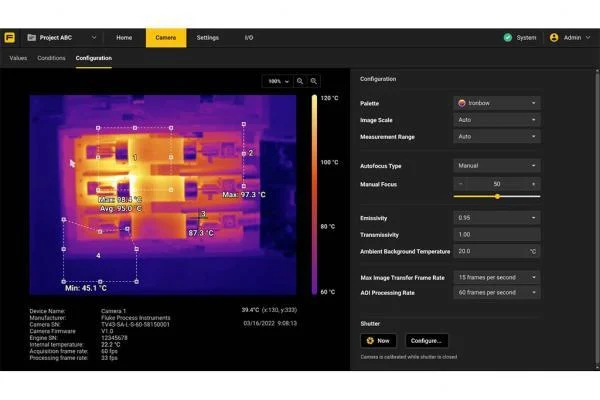The height and width of the screenshot is (400, 600).
Task: Click the Project ABC folder icon
Action: (32, 38)
